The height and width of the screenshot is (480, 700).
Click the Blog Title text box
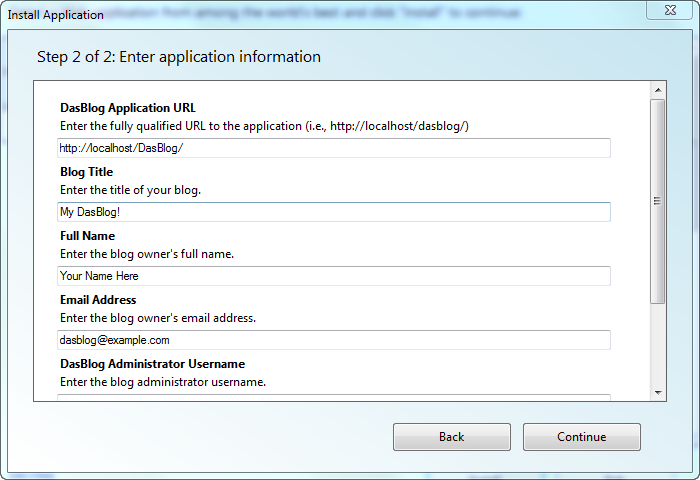333,212
